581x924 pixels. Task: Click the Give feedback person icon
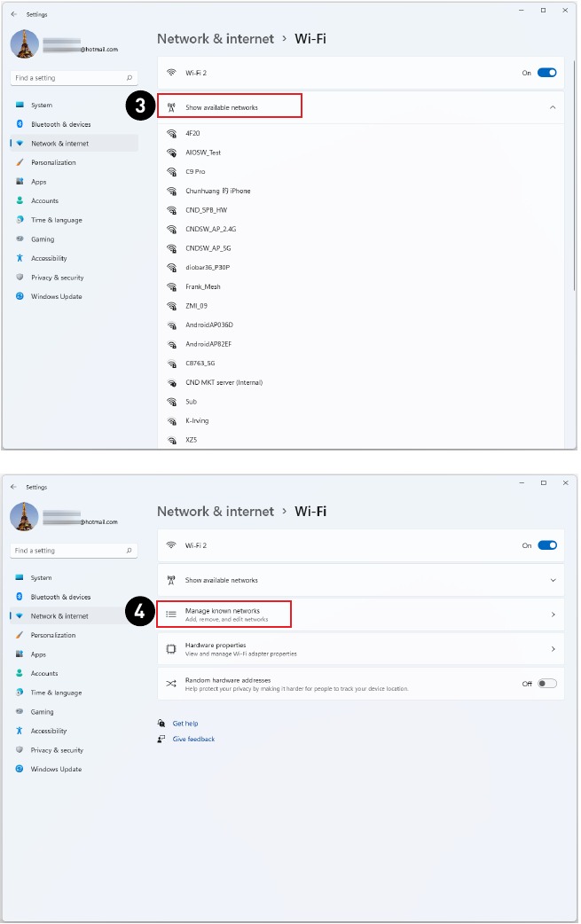[x=161, y=739]
